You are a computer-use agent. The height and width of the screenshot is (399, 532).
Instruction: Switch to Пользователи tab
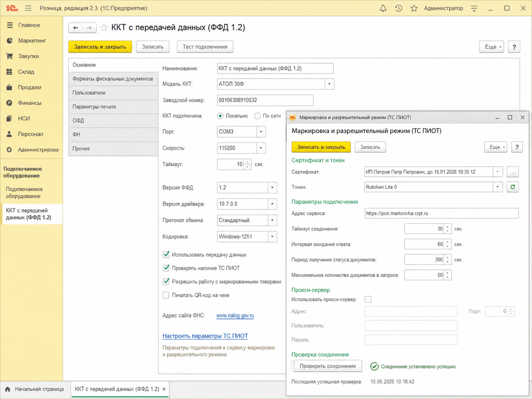coord(113,93)
